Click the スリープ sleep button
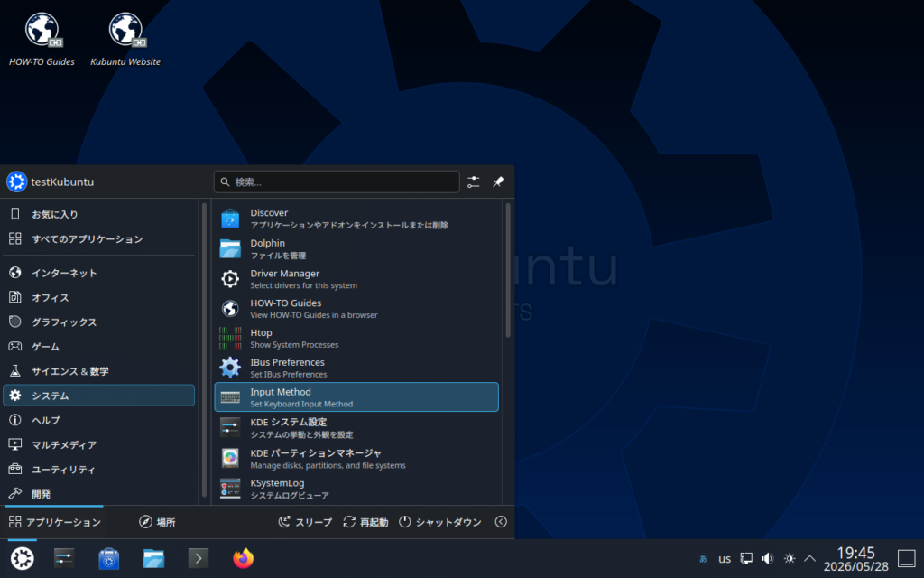 [x=305, y=522]
